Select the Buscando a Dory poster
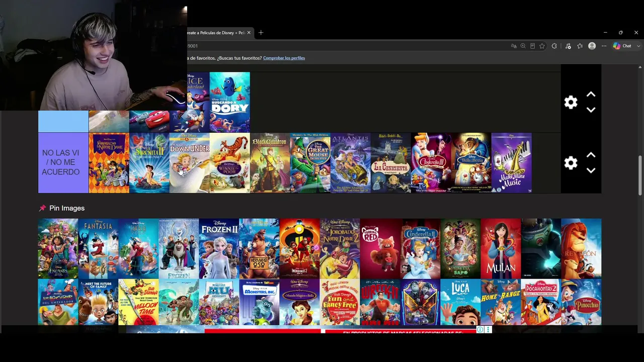Viewport: 644px width, 362px height. [x=229, y=102]
